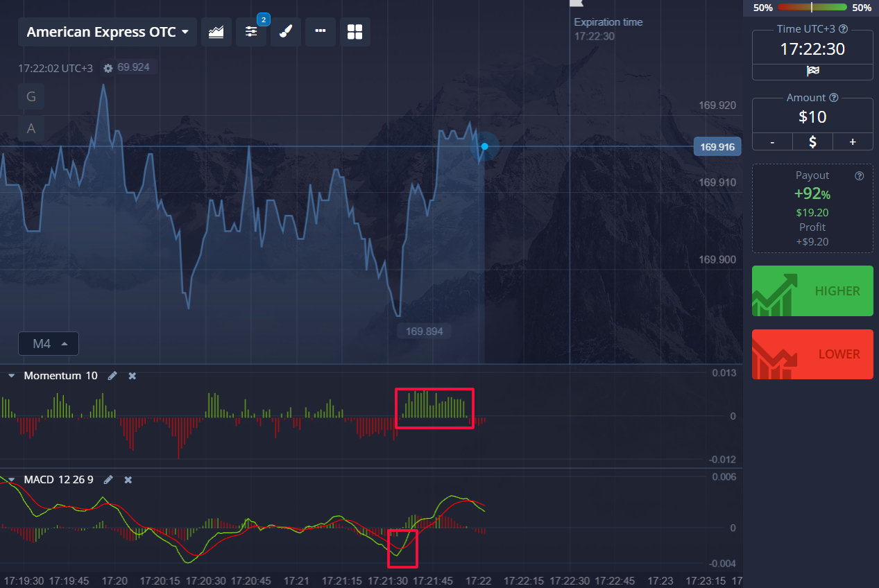Expand the M4 timeframe selector

pyautogui.click(x=49, y=343)
